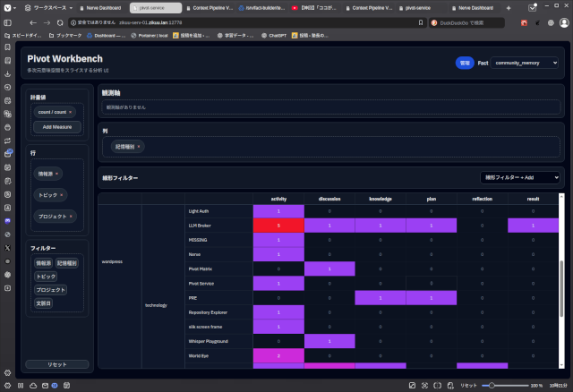Open the closed tabs trash icon
573x392 pixels.
[532, 8]
